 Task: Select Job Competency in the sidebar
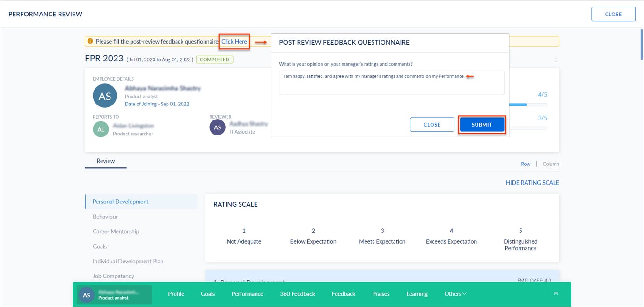click(x=113, y=277)
